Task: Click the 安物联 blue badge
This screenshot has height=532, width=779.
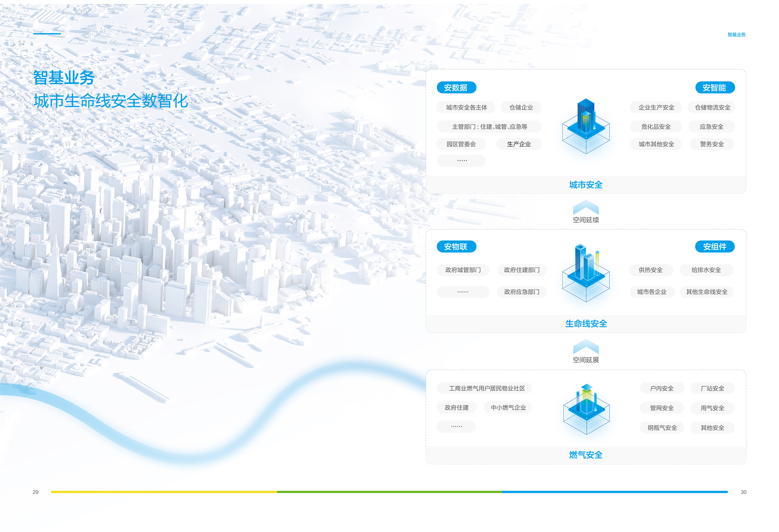Action: click(x=456, y=247)
